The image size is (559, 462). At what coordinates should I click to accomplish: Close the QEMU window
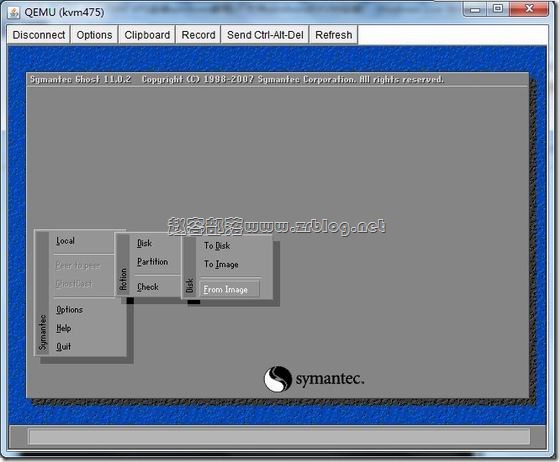point(529,9)
